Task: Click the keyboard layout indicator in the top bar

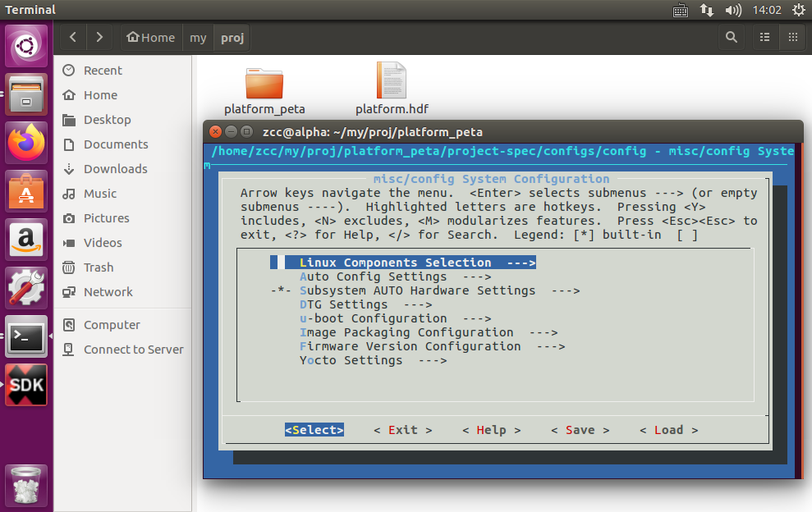Action: tap(680, 11)
